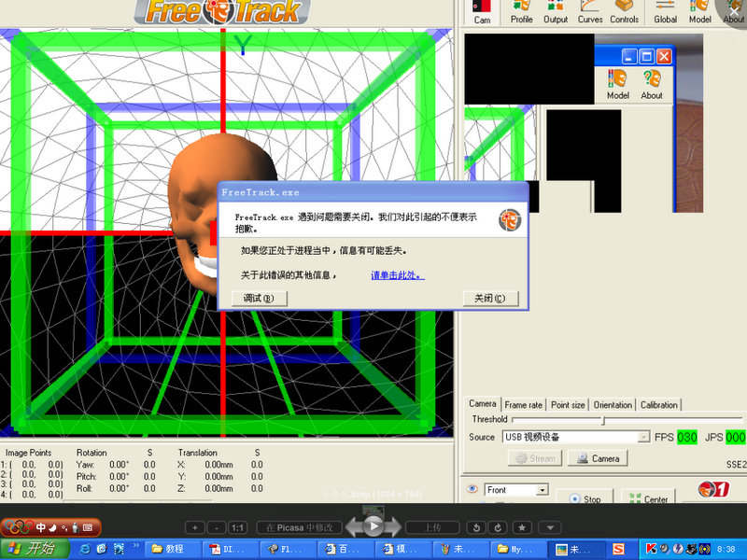Click the thumbnail above the play button
747x560 pixels.
pos(373,511)
